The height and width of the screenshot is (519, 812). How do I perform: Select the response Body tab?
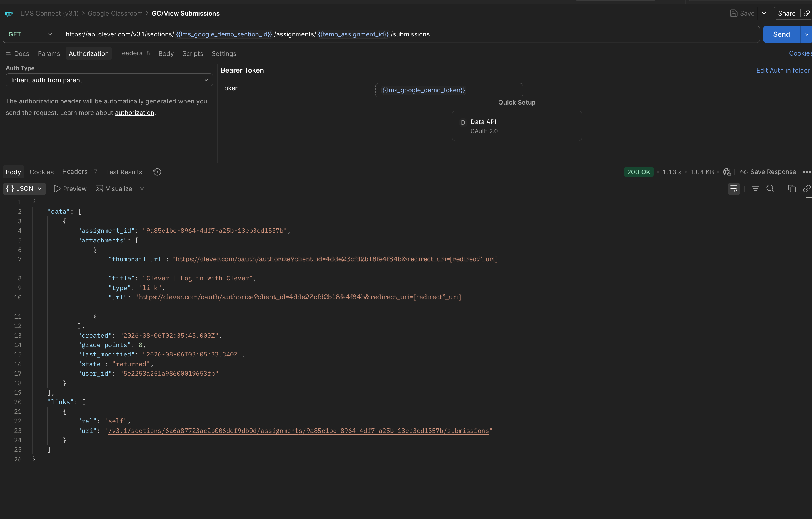pos(13,172)
